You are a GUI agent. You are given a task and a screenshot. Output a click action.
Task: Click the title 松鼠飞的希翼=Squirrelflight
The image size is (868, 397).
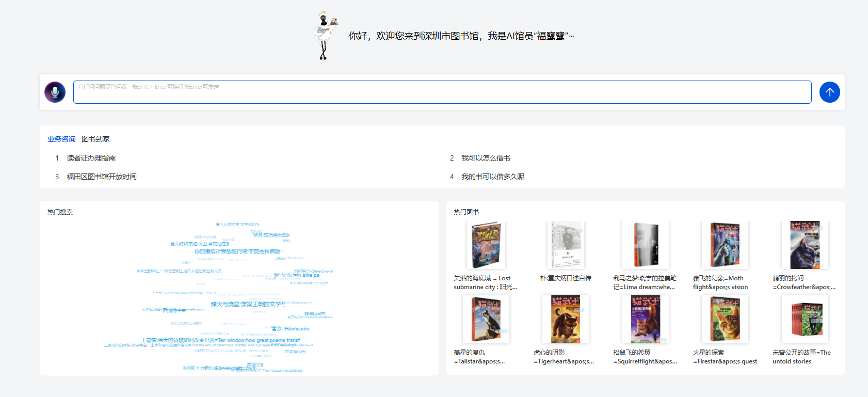pos(645,357)
